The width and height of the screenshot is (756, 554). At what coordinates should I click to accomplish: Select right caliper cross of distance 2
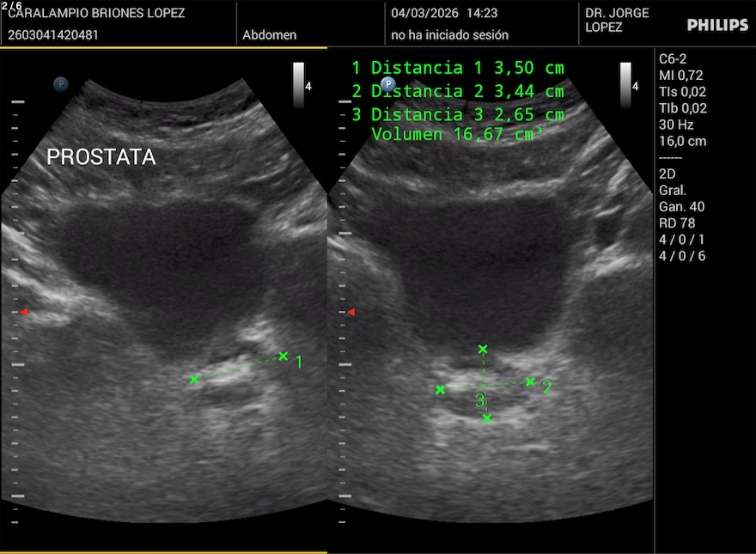[x=530, y=381]
